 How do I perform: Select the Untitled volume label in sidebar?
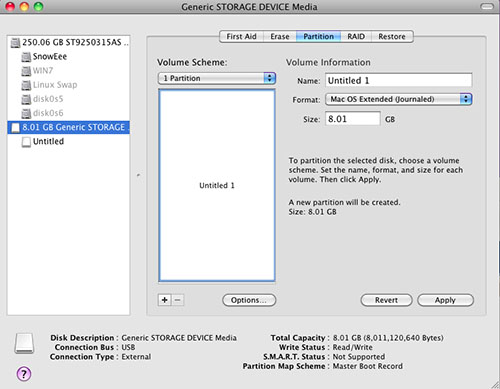pos(48,141)
